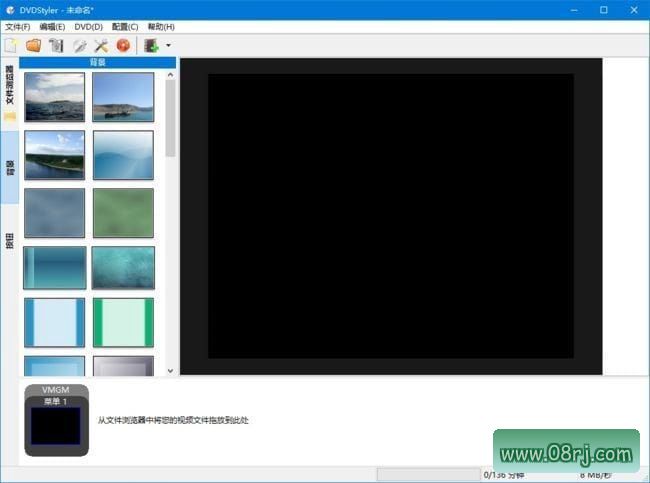Click the disc capacity progress bar
Image resolution: width=650 pixels, height=483 pixels.
(x=429, y=474)
